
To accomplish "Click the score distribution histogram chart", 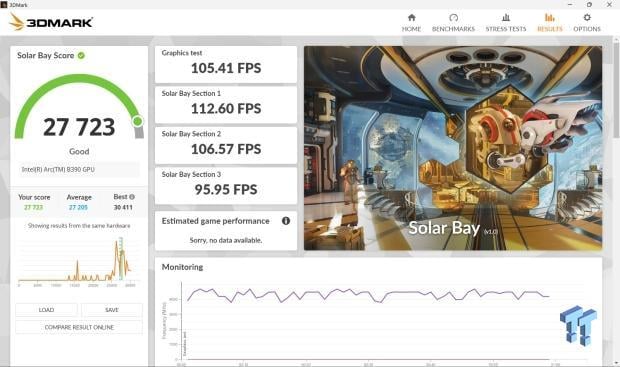I will pyautogui.click(x=77, y=261).
